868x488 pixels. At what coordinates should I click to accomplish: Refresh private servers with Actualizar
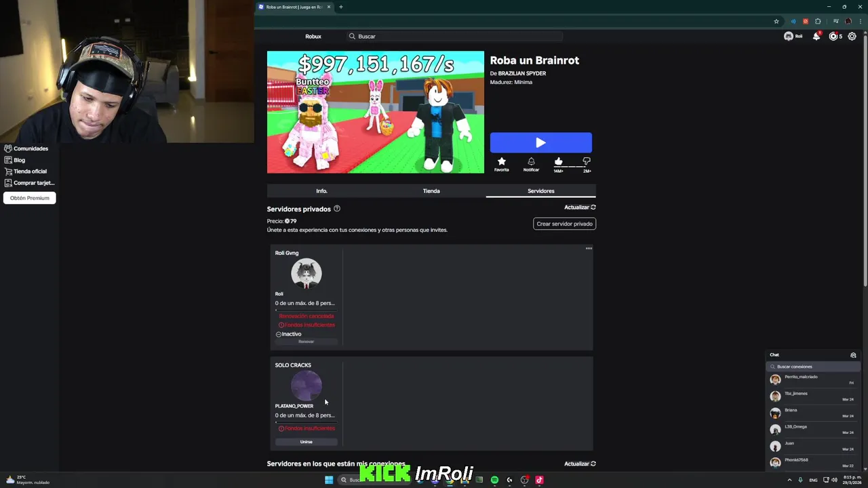[580, 207]
